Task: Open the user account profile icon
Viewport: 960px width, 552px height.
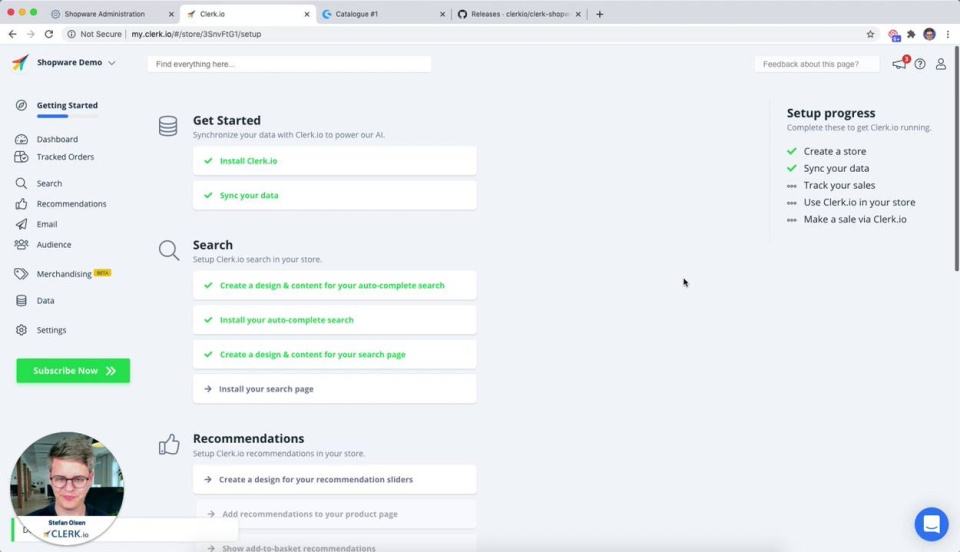Action: pyautogui.click(x=940, y=64)
